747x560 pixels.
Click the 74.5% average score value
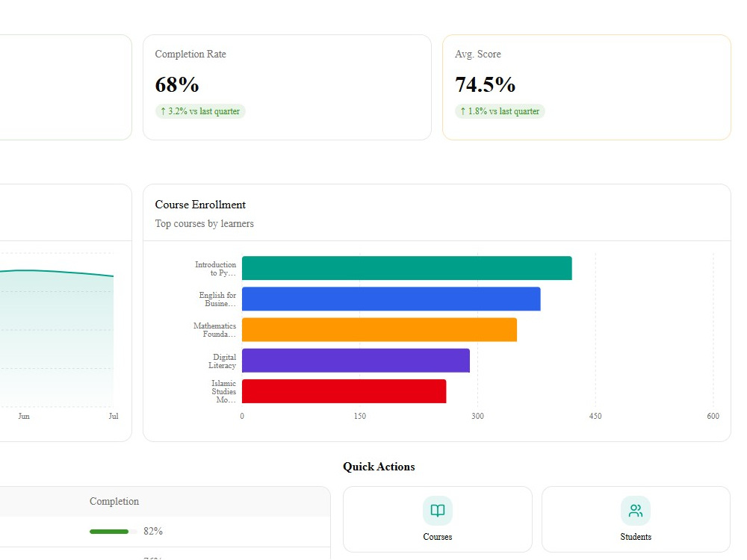point(485,85)
